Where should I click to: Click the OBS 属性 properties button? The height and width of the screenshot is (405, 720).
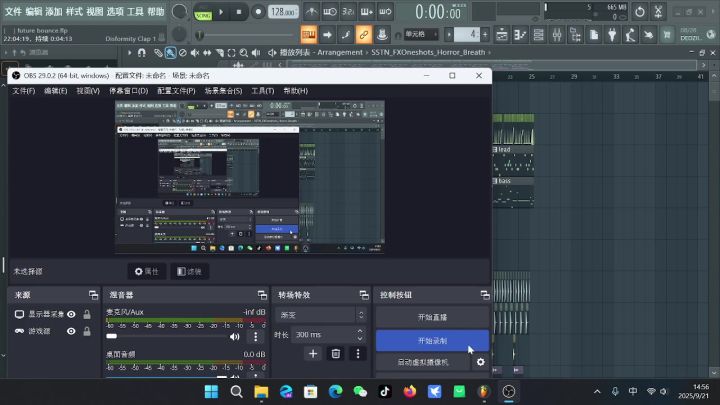point(146,271)
